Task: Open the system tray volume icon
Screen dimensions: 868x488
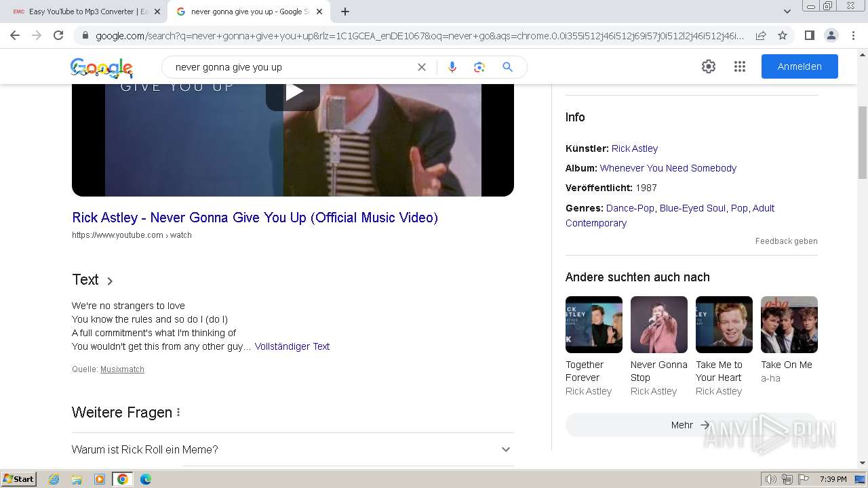Action: [x=771, y=479]
